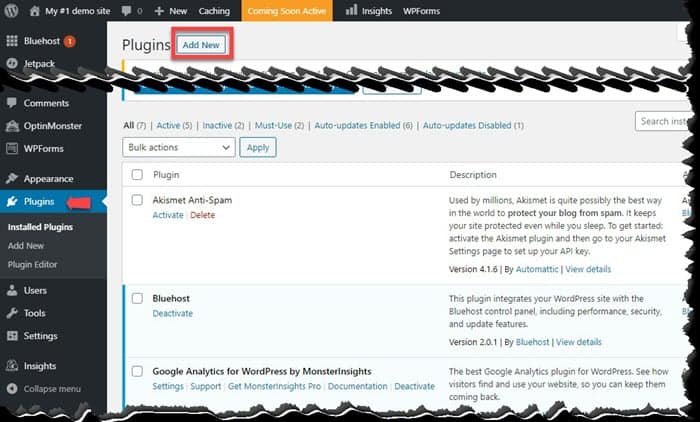Click the Description column header
This screenshot has width=700, height=422.
click(x=473, y=175)
